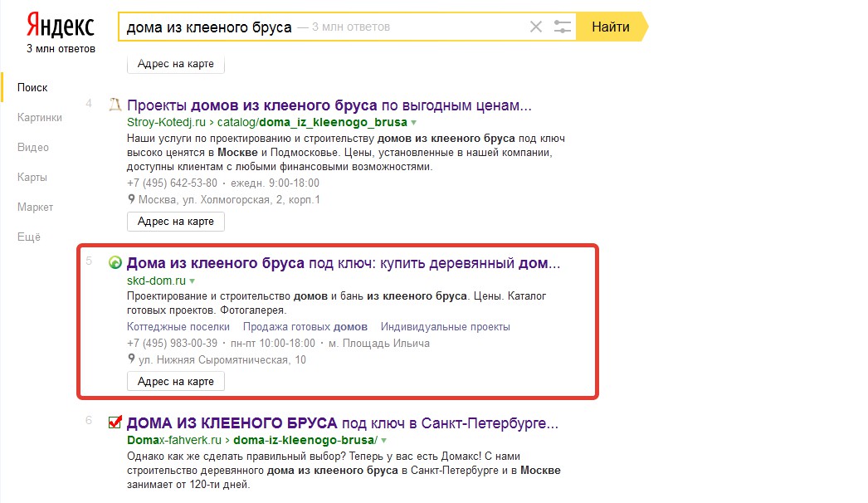Open Продажа готовых домов sitelink
The image size is (868, 503).
coord(305,327)
